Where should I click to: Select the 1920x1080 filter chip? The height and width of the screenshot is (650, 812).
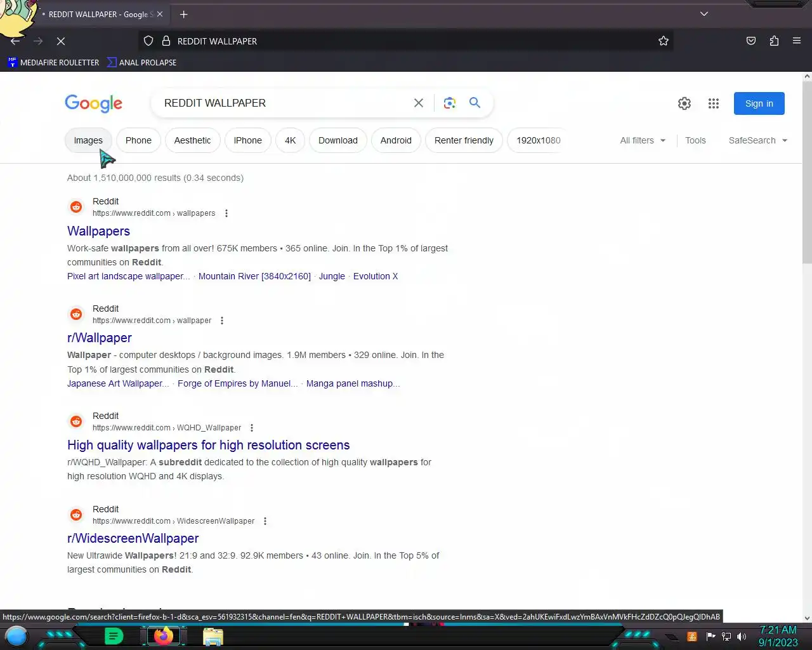tap(538, 140)
